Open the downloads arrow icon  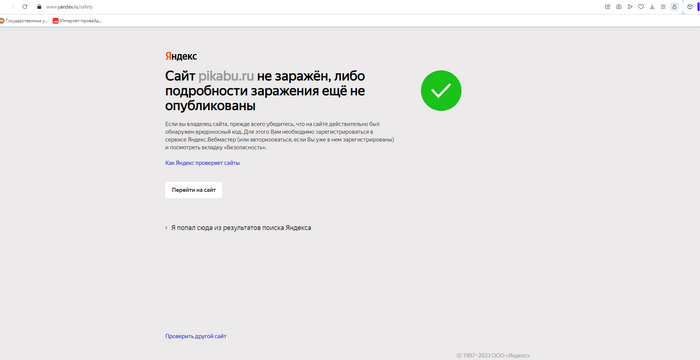652,7
